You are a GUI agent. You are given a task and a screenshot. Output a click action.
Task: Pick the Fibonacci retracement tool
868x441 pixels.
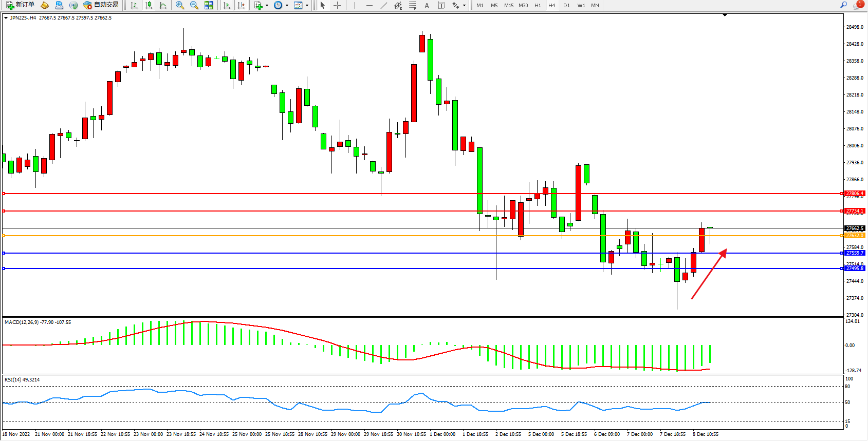413,5
